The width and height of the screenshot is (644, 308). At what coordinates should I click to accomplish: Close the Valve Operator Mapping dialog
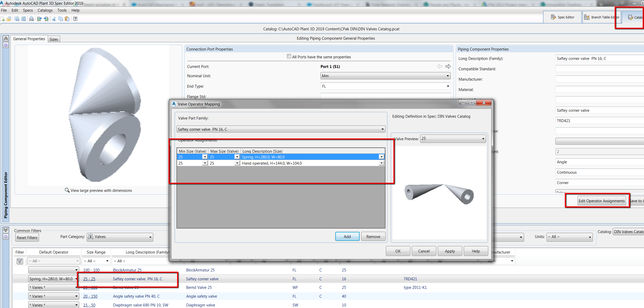pos(484,103)
